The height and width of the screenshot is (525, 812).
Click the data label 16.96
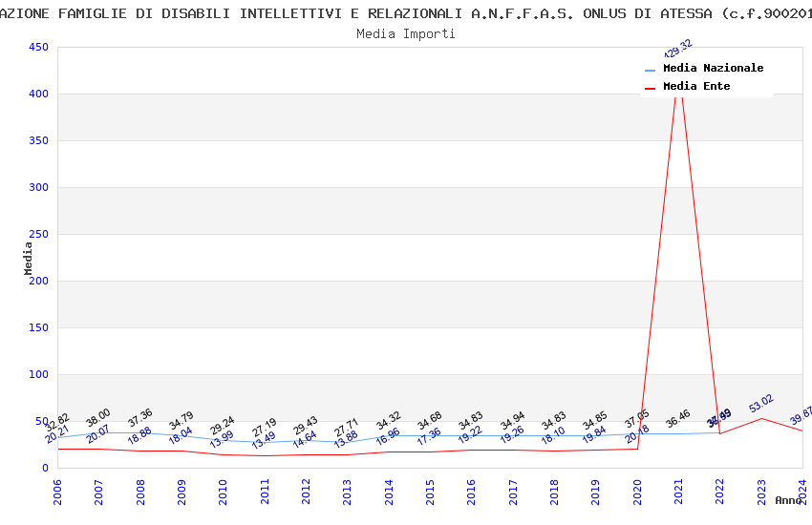[x=389, y=436]
